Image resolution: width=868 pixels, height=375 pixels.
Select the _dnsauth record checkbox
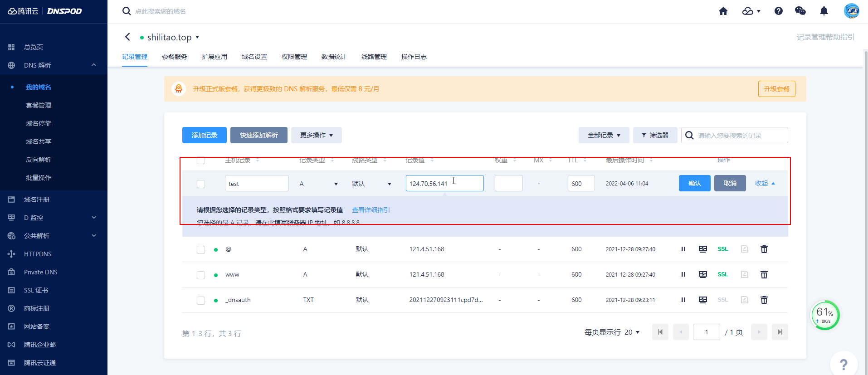[201, 300]
